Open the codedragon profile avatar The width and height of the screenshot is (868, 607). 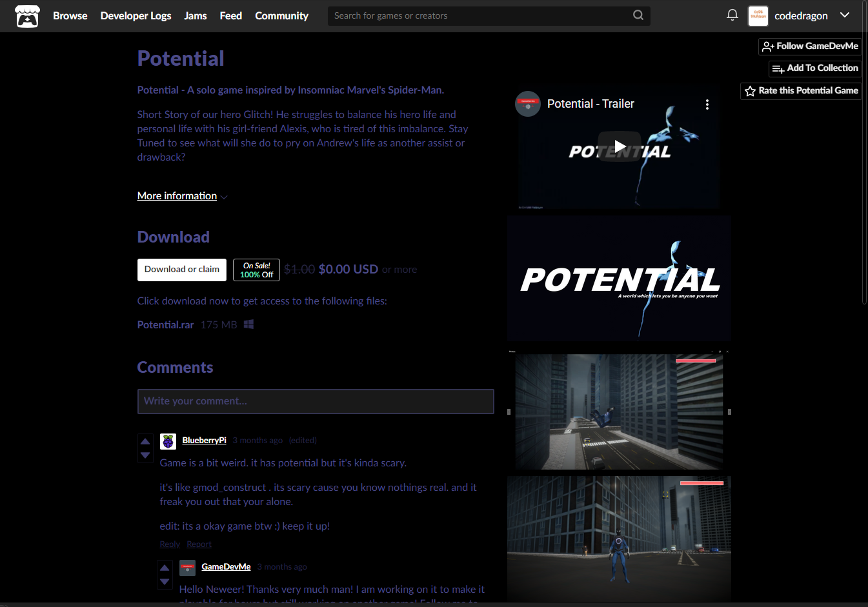pos(758,15)
